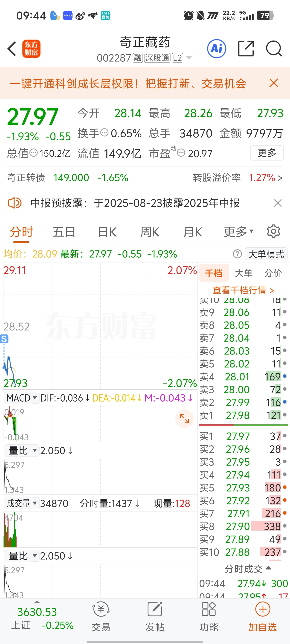The height and width of the screenshot is (644, 290).
Task: Tap the help question mark icon
Action: (x=237, y=254)
